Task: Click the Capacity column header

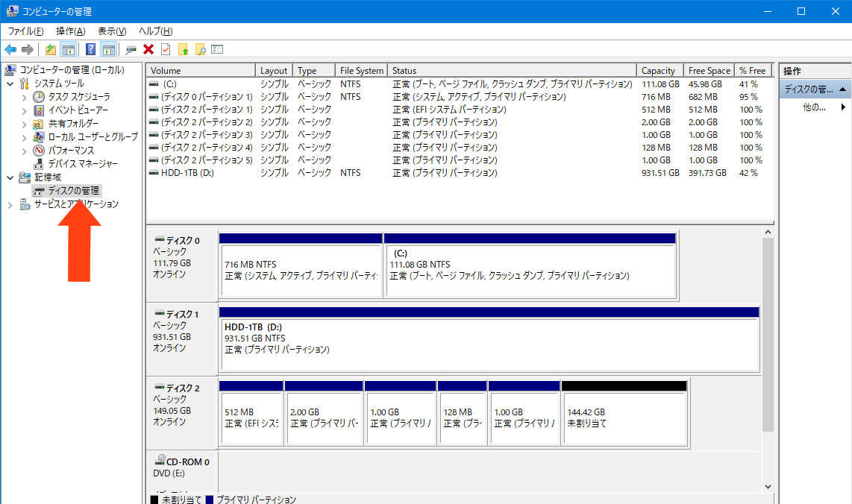Action: tap(658, 71)
